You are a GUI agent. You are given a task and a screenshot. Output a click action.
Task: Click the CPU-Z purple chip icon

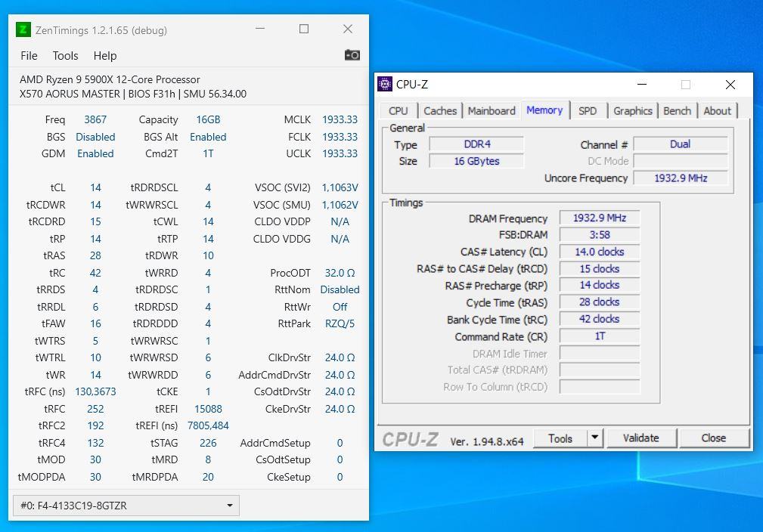(385, 84)
